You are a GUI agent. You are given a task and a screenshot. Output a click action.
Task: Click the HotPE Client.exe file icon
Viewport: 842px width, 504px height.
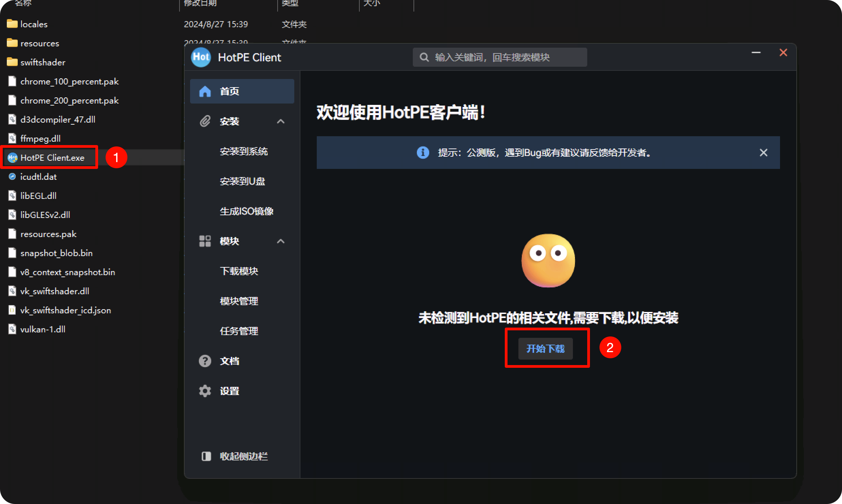pyautogui.click(x=12, y=158)
